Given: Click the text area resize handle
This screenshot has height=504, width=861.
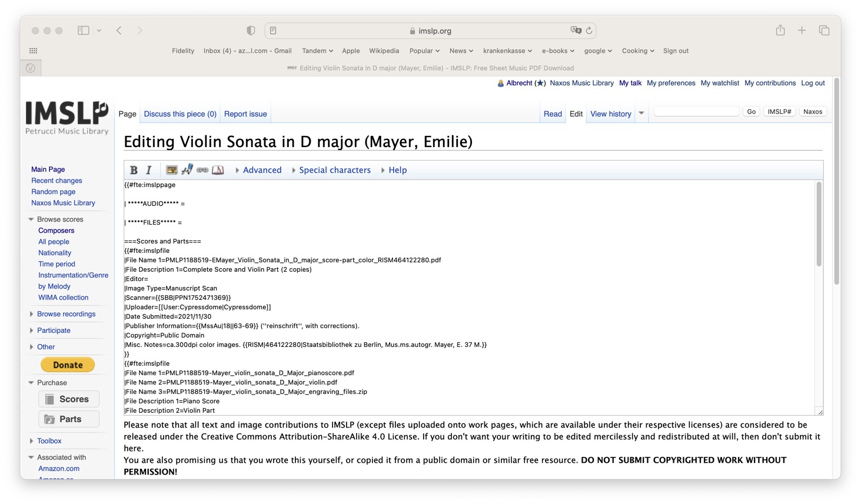Looking at the screenshot, I should (820, 412).
